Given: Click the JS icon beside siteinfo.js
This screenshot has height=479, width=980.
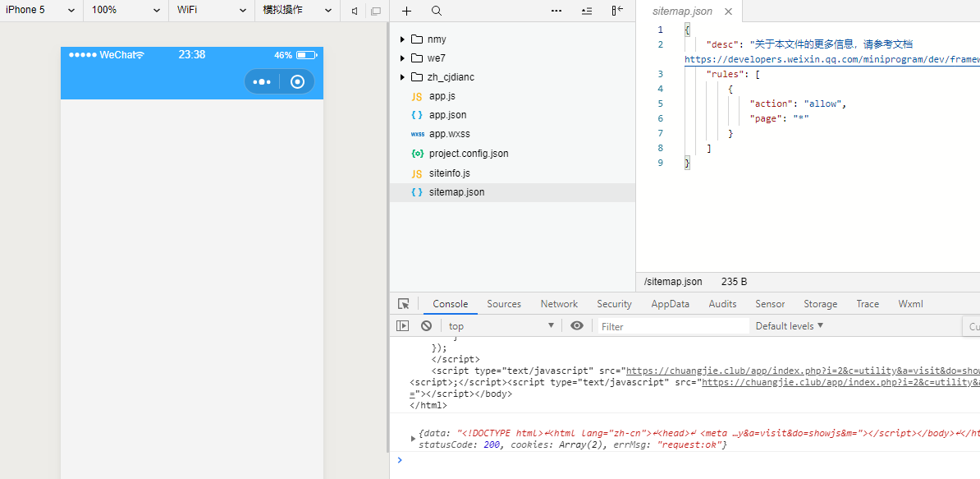Looking at the screenshot, I should click(x=417, y=173).
